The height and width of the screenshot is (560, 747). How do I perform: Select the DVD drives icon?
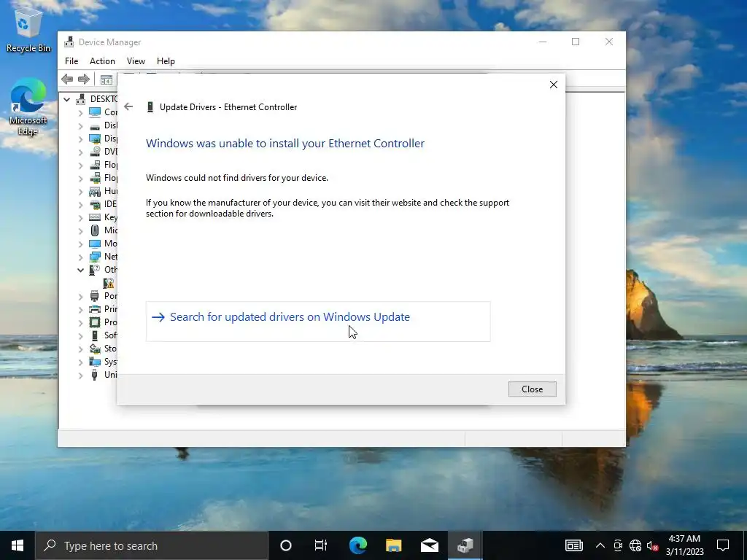click(x=95, y=152)
